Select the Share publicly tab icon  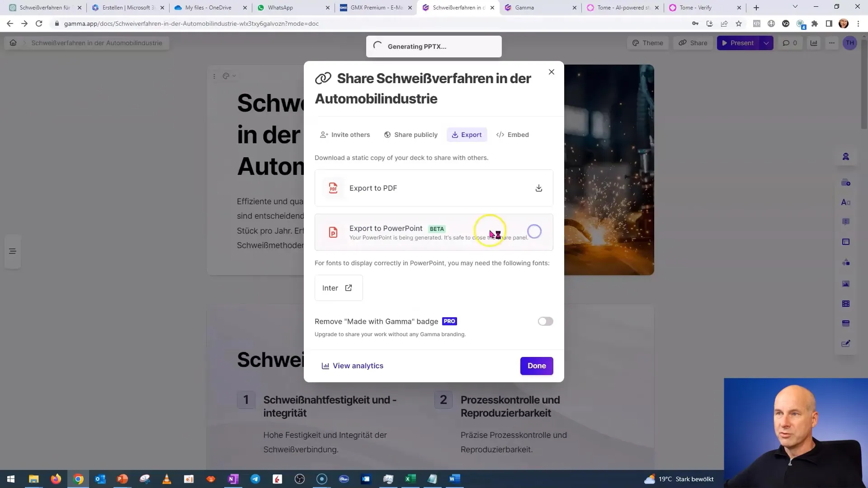point(387,135)
